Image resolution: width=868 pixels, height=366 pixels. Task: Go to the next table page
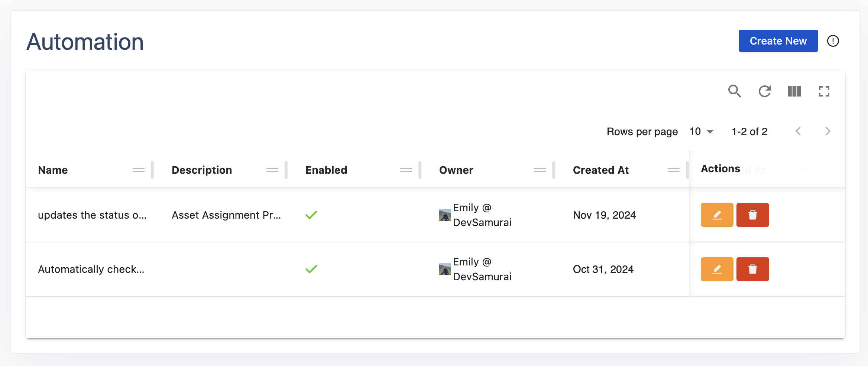click(x=827, y=131)
